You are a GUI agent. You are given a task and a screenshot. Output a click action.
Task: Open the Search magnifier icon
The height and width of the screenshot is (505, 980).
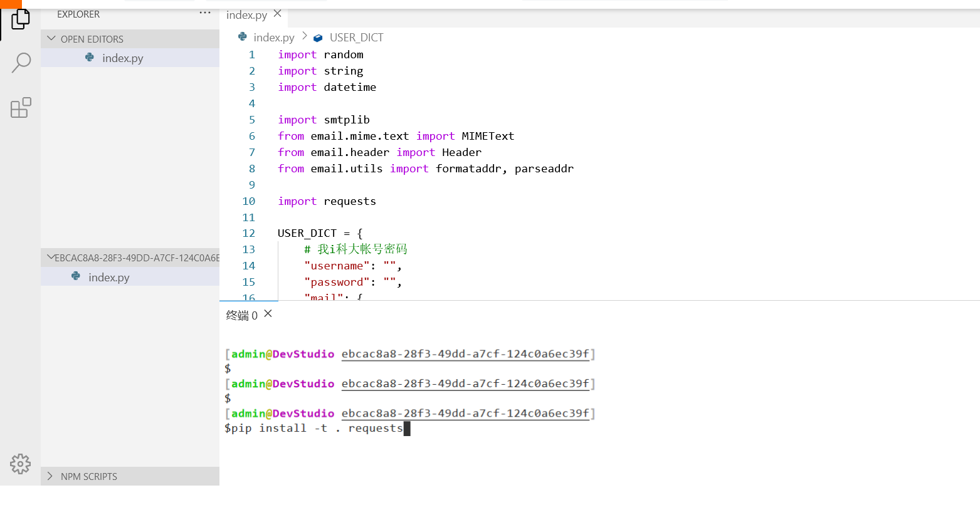point(21,63)
